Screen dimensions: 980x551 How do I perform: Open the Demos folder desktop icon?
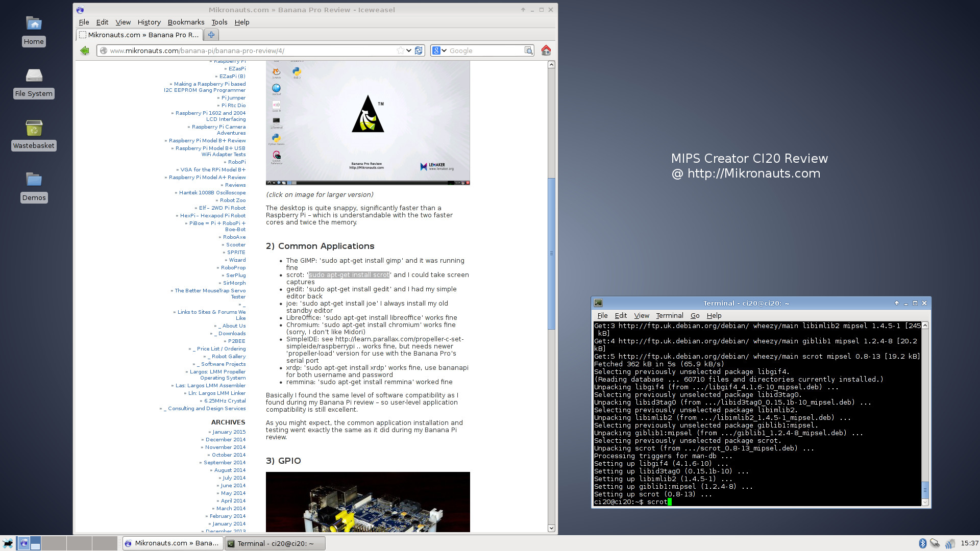click(x=34, y=187)
